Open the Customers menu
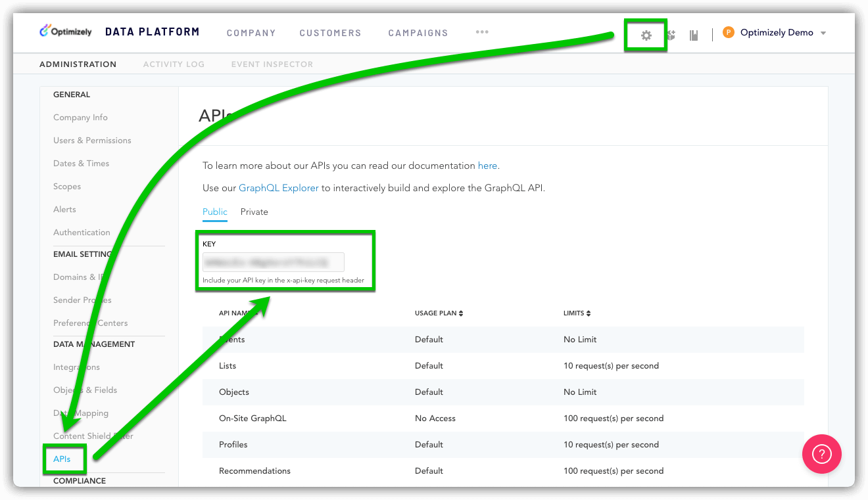 [330, 33]
